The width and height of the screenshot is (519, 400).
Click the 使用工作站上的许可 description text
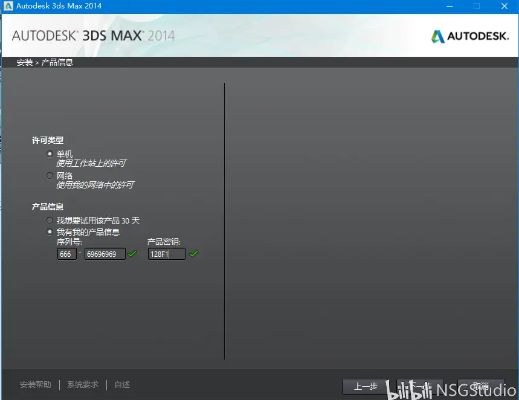(x=91, y=163)
